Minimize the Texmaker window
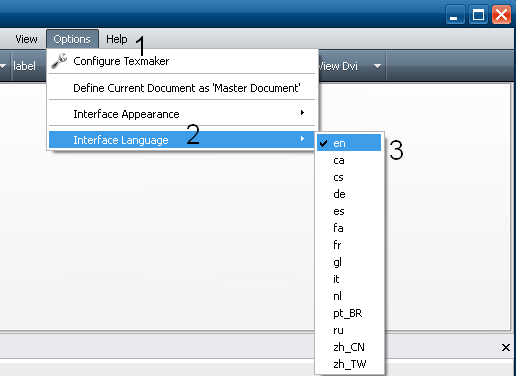This screenshot has height=376, width=516. 455,15
